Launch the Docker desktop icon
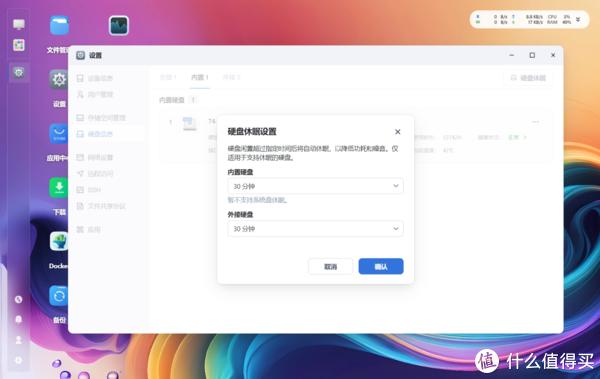 [x=59, y=242]
